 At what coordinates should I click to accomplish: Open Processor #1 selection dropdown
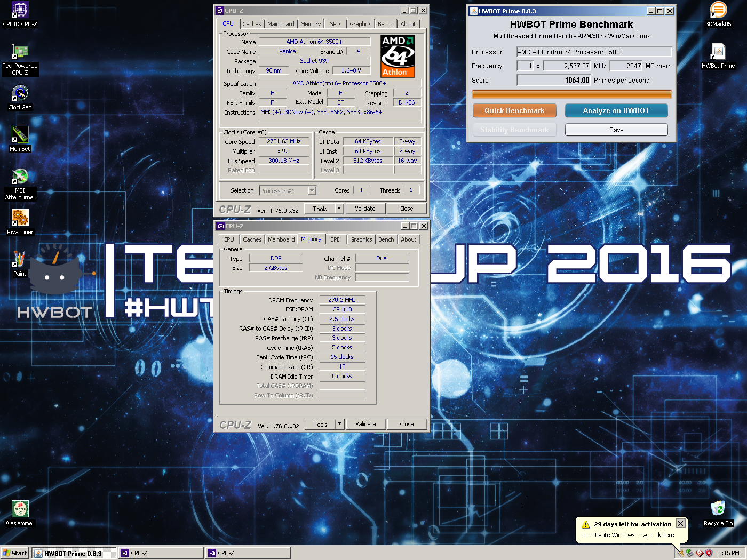pos(312,190)
